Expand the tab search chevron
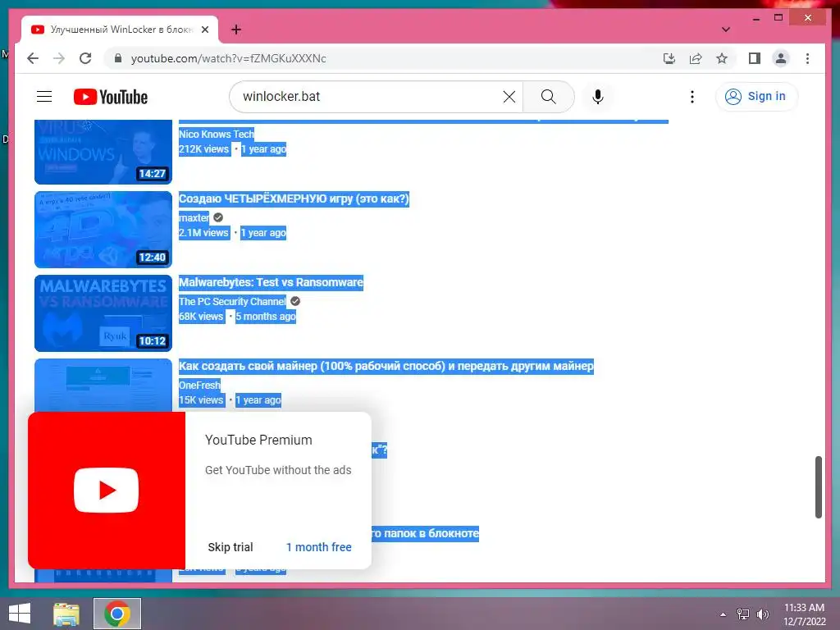 726,30
